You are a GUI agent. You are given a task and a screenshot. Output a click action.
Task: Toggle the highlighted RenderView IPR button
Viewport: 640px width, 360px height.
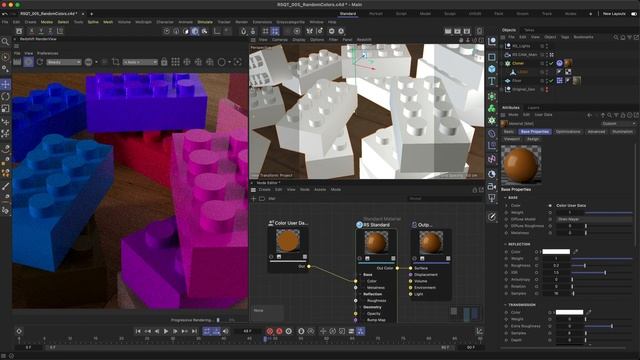28,62
